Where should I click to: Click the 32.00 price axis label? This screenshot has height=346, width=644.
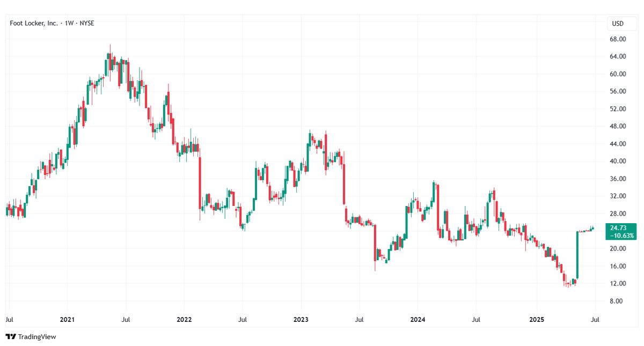point(619,196)
